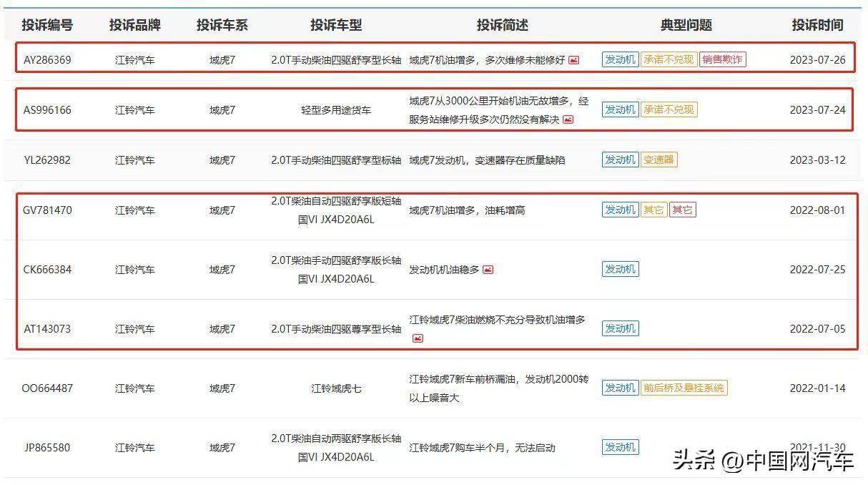Image resolution: width=868 pixels, height=485 pixels.
Task: Click 承诺不兑现 tag in AY286369 row
Action: 669,59
